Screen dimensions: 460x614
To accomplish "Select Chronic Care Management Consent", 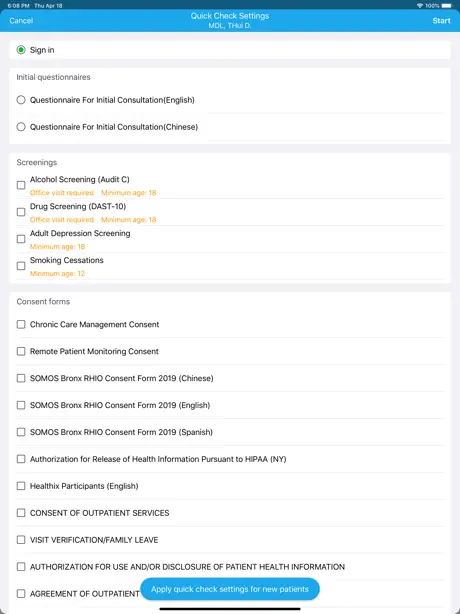I will (x=21, y=324).
